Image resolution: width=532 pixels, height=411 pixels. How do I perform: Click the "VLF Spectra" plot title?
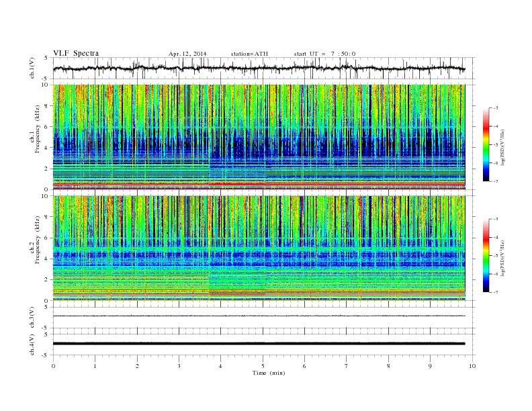pos(76,53)
